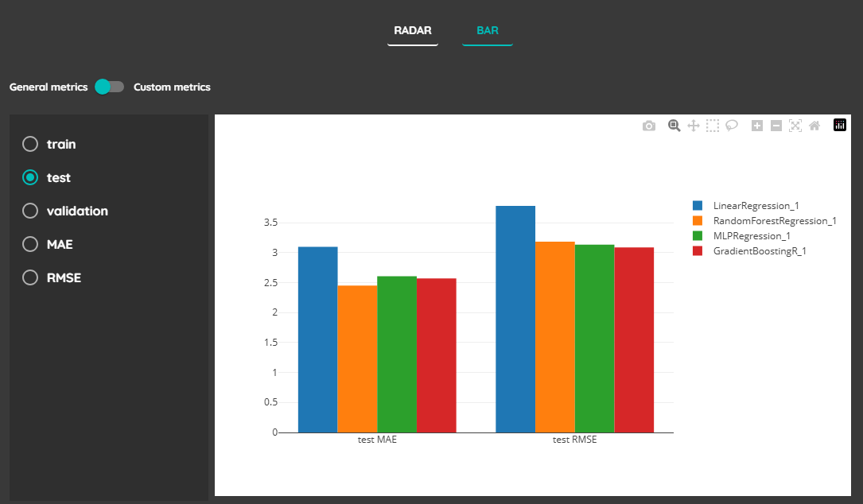Select the RMSE metric option
The height and width of the screenshot is (504, 863).
point(29,277)
